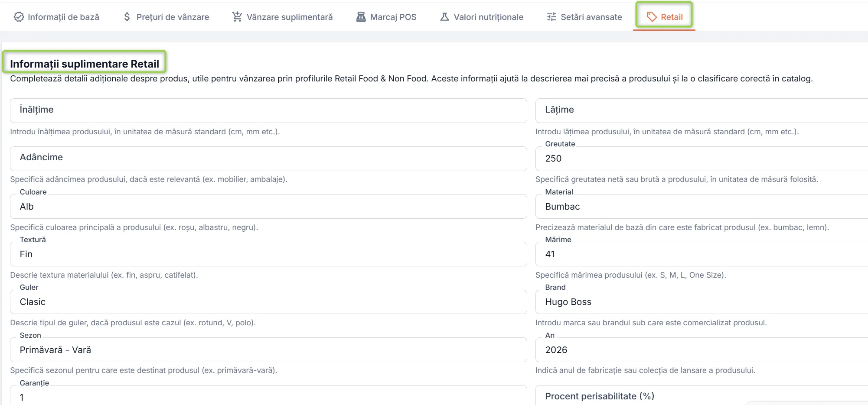
Task: Click the cart icon for Vânzare suplimentară
Action: click(x=237, y=17)
